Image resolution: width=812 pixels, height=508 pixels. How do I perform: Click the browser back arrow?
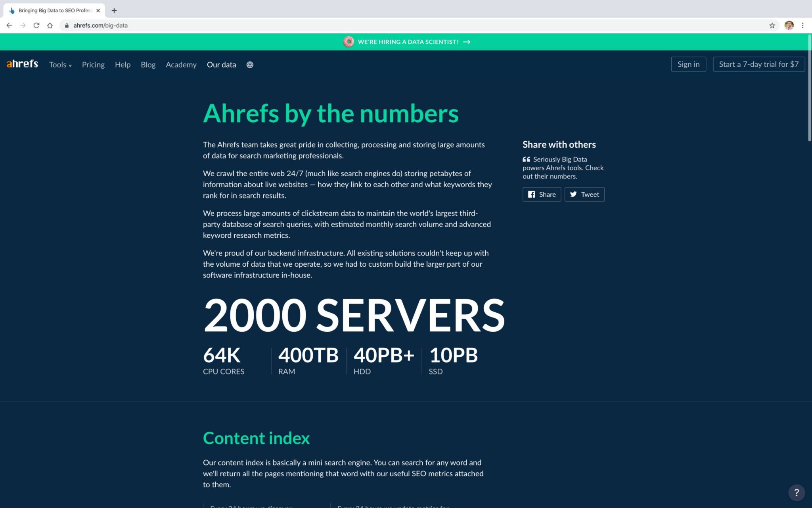click(9, 25)
